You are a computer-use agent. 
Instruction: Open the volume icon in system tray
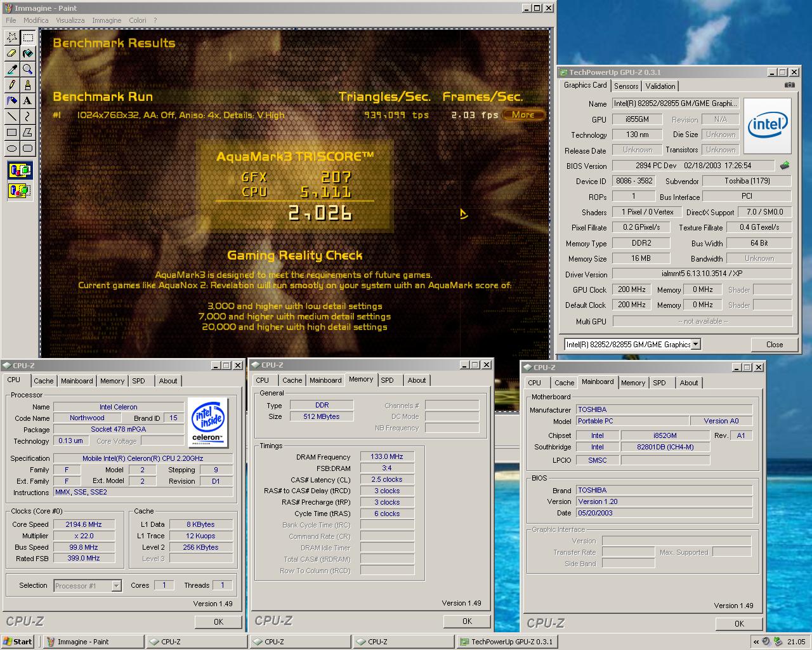766,642
